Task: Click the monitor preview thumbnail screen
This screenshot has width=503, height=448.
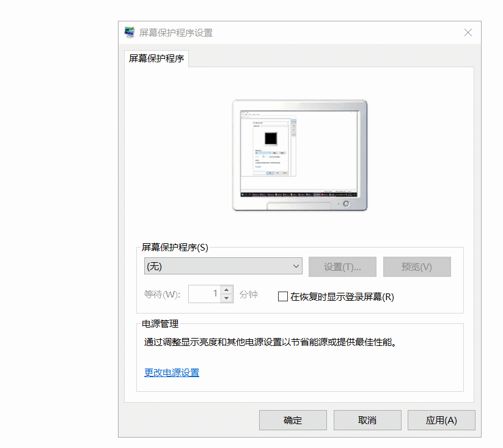Action: pos(299,153)
